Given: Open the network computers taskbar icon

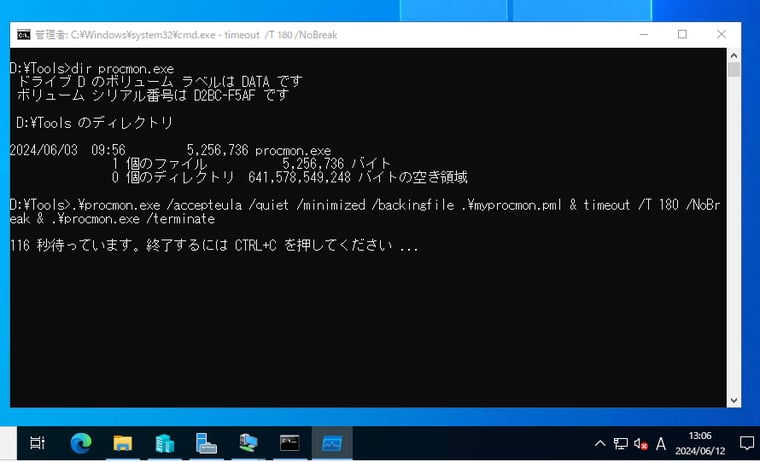Looking at the screenshot, I should coord(248,443).
